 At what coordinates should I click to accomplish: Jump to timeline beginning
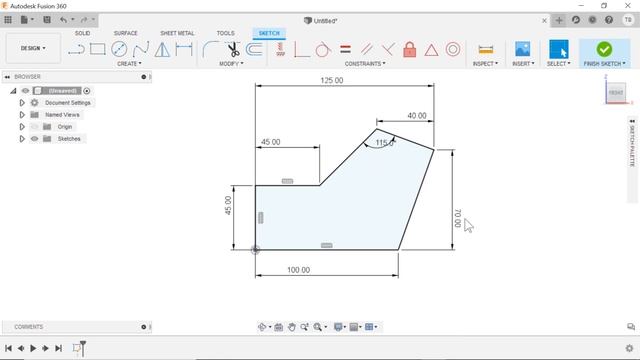point(8,348)
